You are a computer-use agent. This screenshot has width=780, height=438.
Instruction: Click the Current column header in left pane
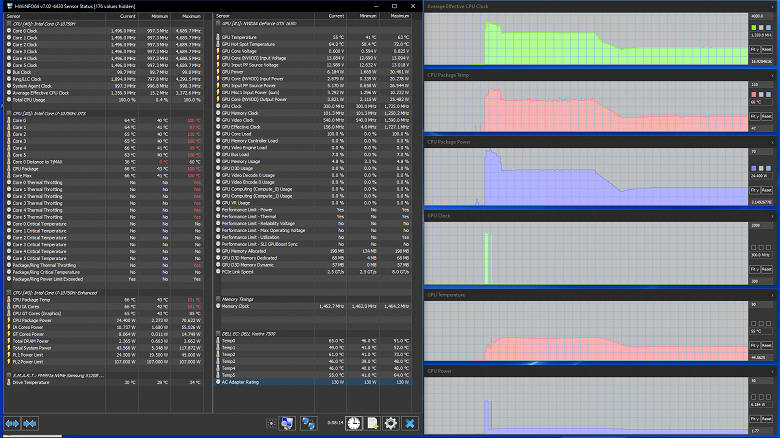tap(121, 16)
